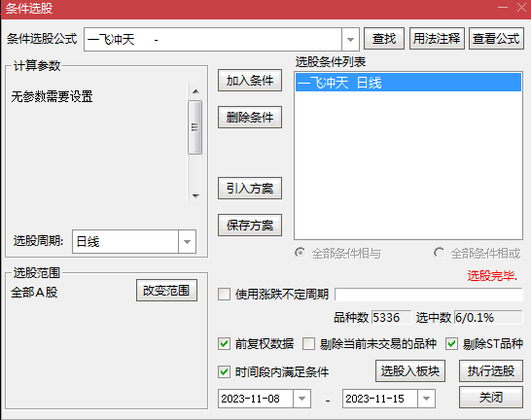Open the 条件选股公式 dropdown arrow

350,40
